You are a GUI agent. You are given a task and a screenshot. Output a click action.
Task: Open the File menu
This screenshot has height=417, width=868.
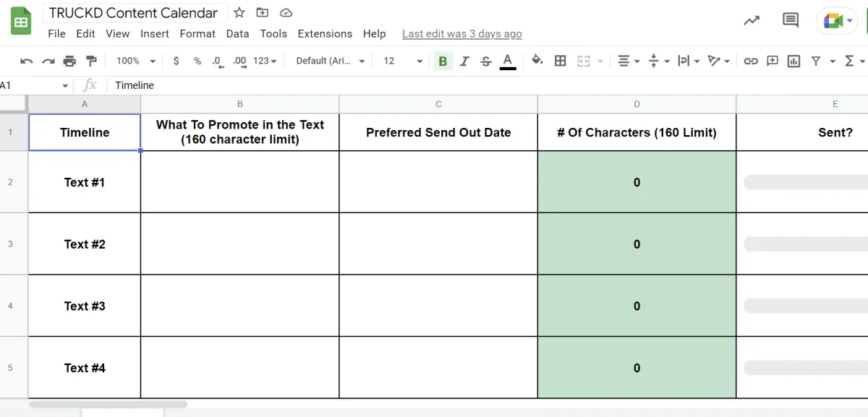(56, 34)
